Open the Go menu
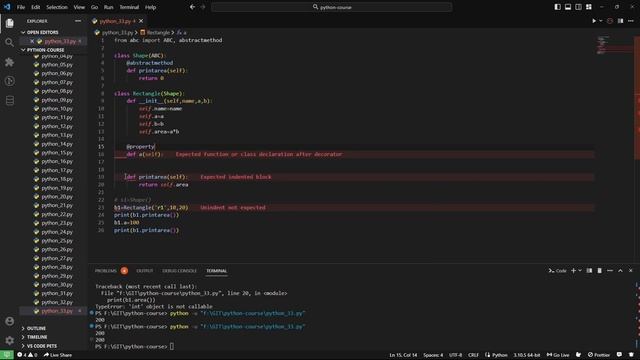 click(94, 7)
